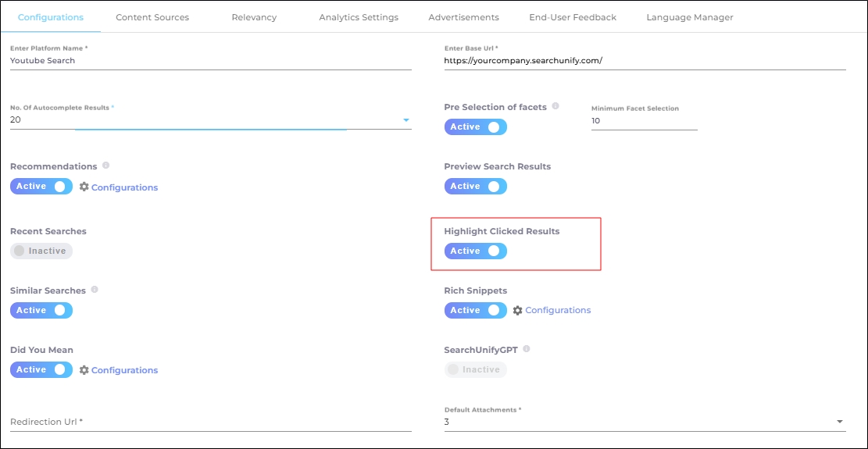The image size is (868, 449).
Task: Click the Redirection Url input field
Action: click(x=210, y=422)
